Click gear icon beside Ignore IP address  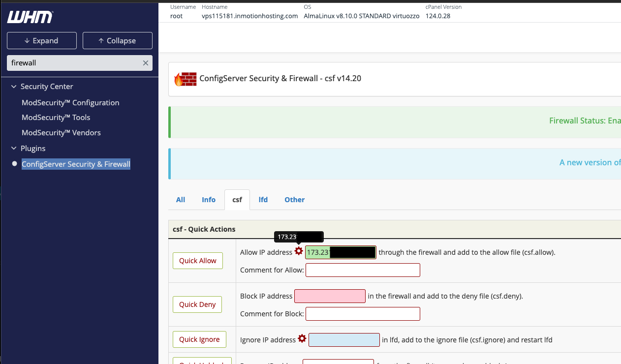pos(302,339)
